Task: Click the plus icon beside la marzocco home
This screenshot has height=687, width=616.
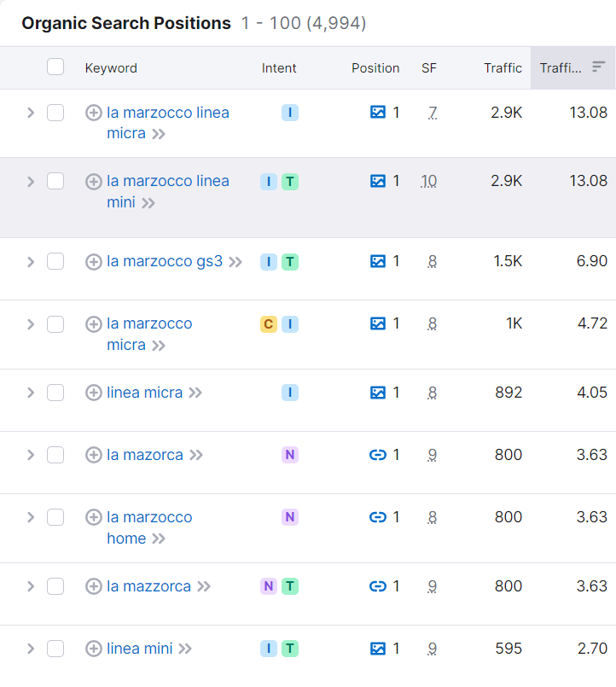Action: 93,517
